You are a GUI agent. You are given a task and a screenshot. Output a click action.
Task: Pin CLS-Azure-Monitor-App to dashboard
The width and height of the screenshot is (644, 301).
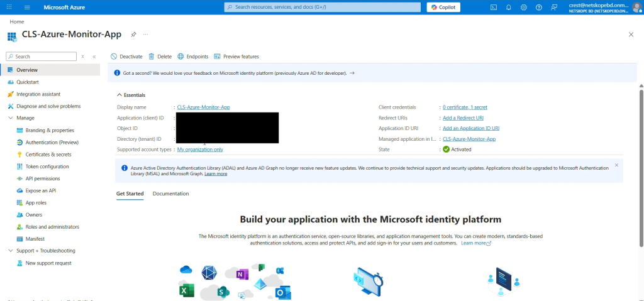(133, 35)
